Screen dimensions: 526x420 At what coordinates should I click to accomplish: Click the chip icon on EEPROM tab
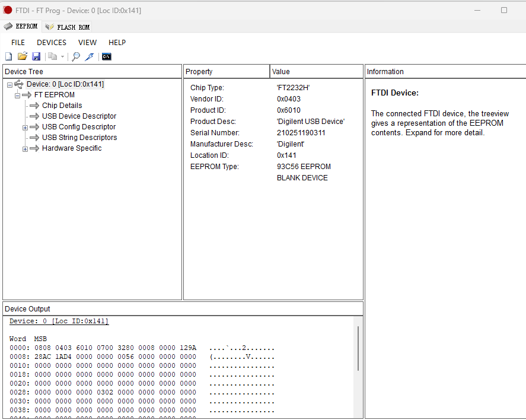tap(8, 26)
